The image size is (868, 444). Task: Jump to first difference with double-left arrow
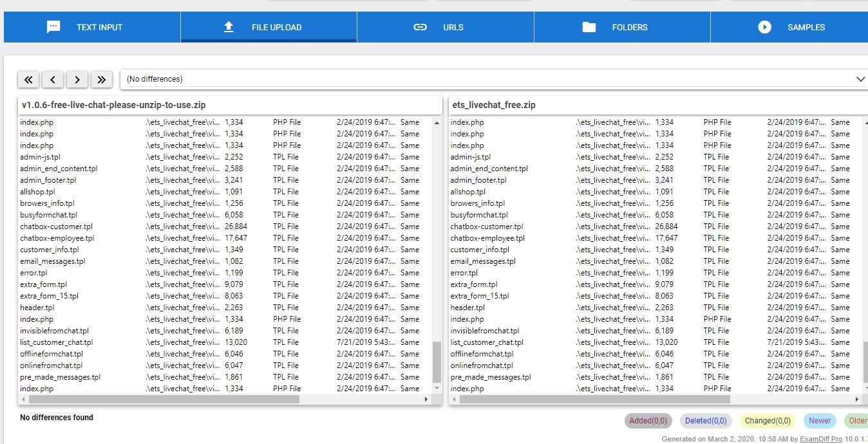[x=28, y=80]
